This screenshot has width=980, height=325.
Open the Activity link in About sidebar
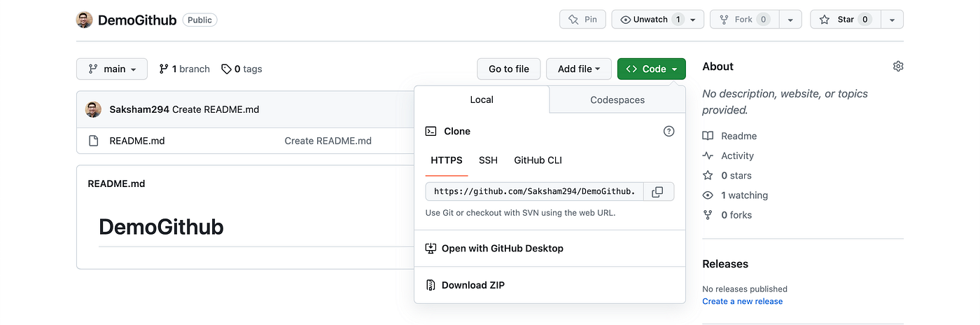[737, 155]
